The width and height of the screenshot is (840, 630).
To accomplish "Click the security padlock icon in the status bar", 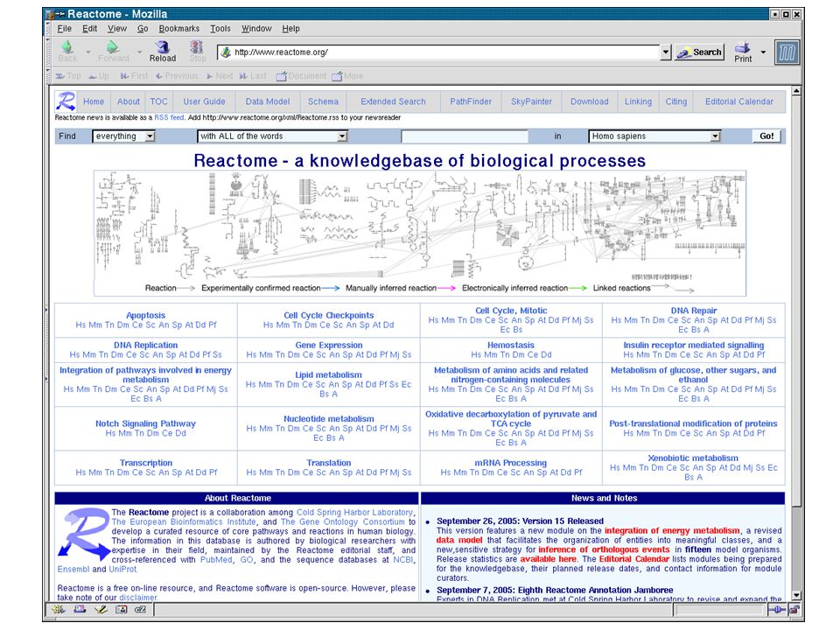I will (x=794, y=609).
